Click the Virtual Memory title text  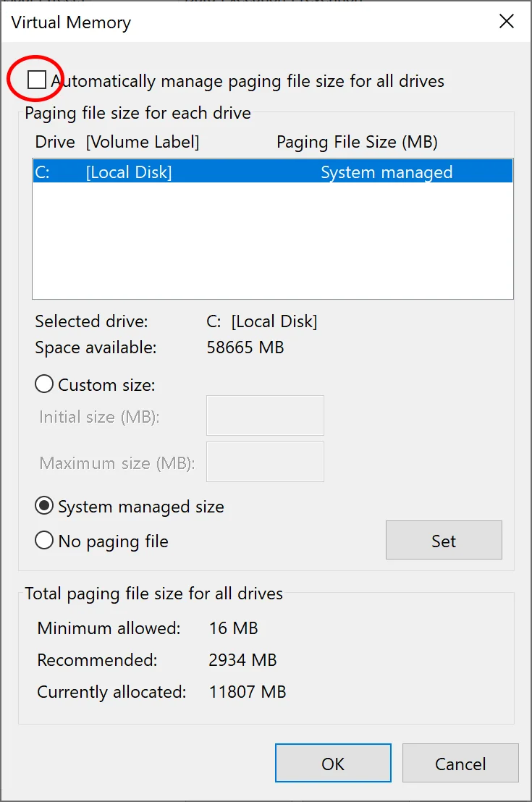tap(71, 22)
